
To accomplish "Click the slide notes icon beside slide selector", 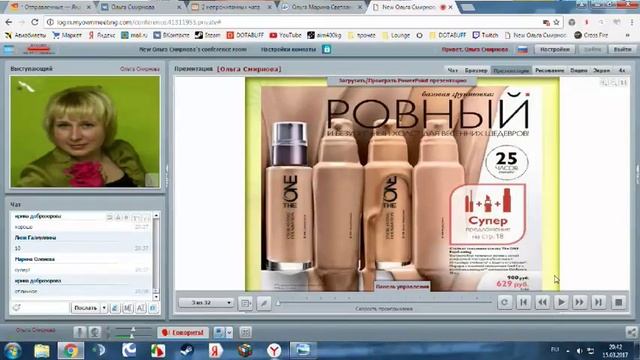I will click(245, 303).
